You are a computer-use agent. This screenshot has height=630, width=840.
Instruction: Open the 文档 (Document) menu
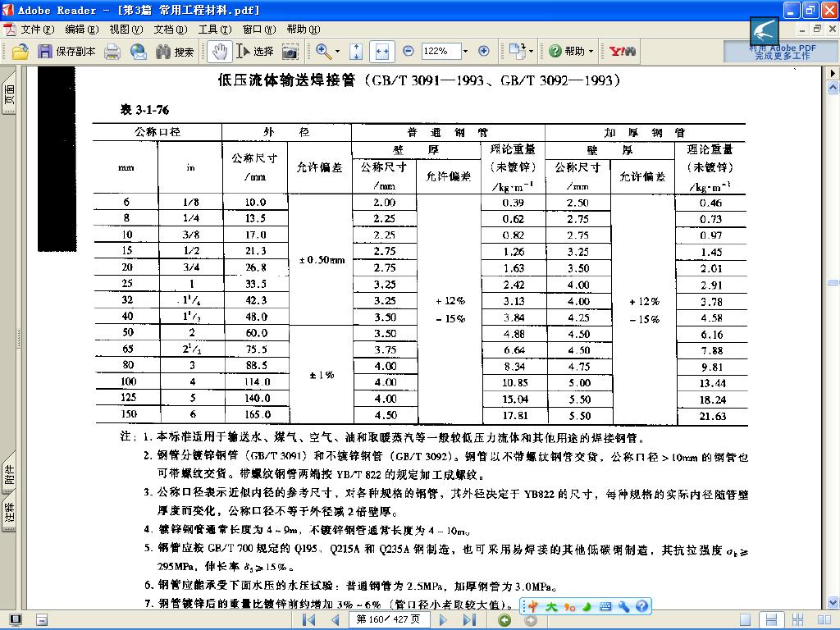click(171, 30)
